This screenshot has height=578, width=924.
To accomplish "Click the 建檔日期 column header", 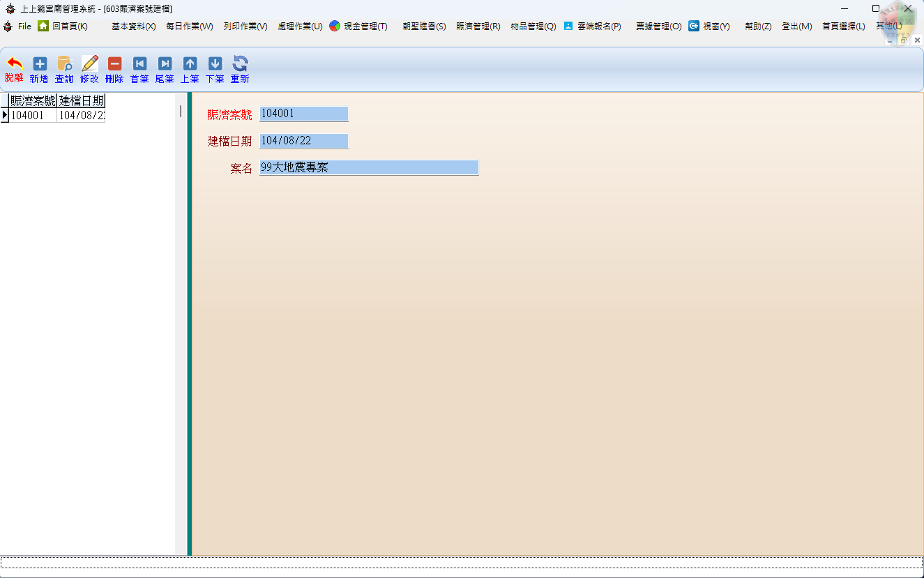I will click(x=81, y=101).
